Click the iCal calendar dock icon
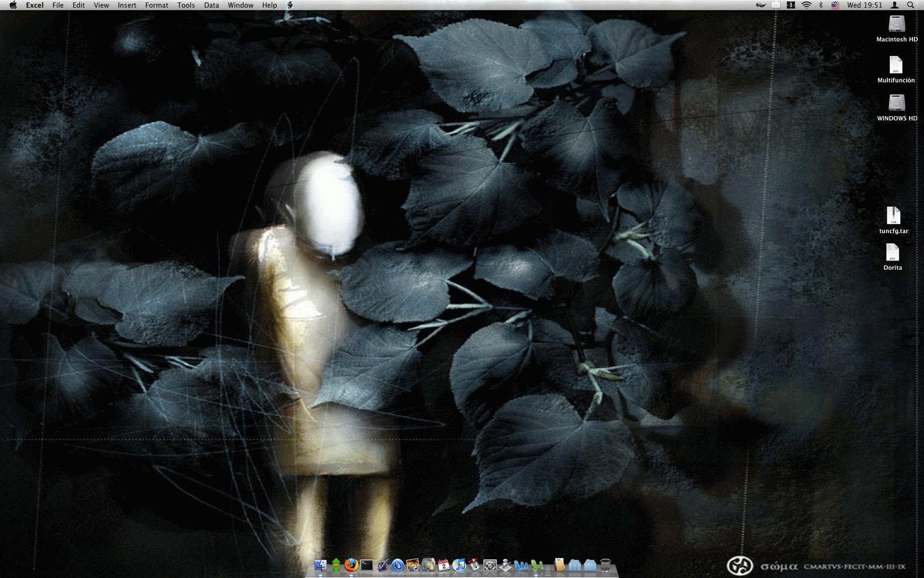This screenshot has width=924, height=578. click(443, 565)
